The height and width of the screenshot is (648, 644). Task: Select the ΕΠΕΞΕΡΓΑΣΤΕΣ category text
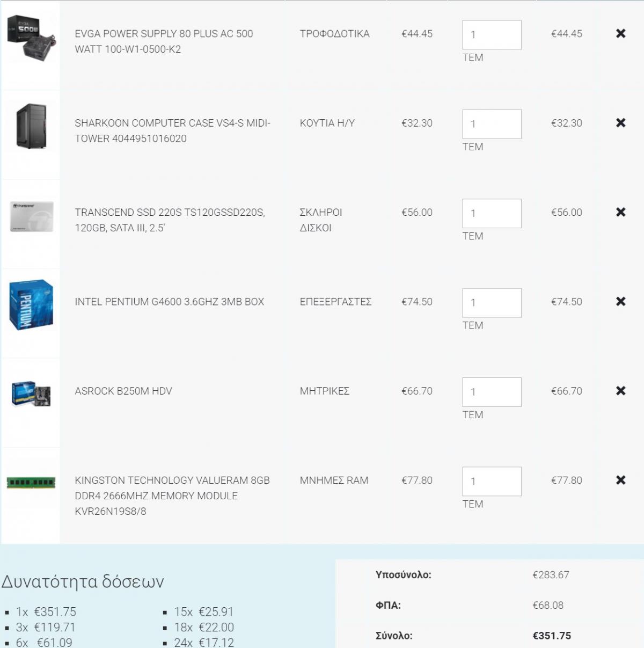(x=335, y=302)
